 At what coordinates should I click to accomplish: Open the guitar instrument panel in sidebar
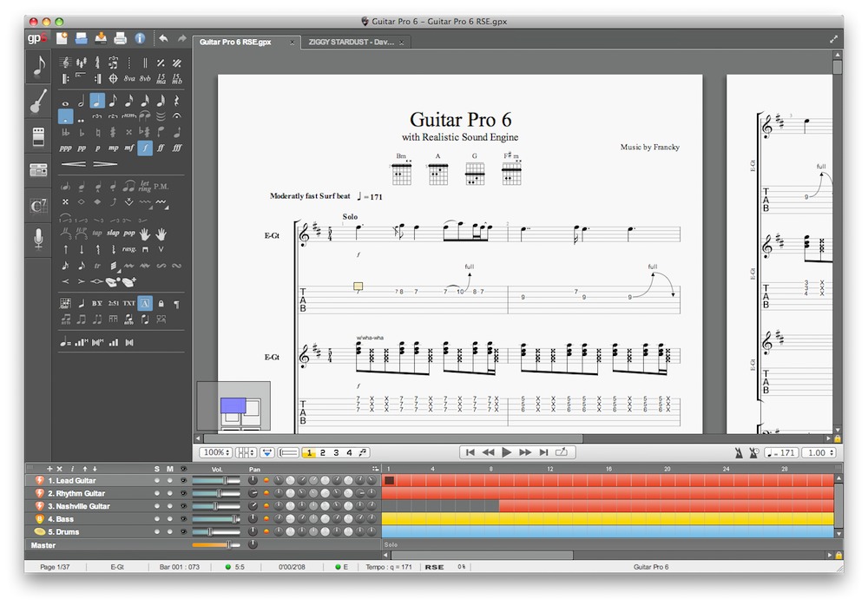tap(38, 102)
